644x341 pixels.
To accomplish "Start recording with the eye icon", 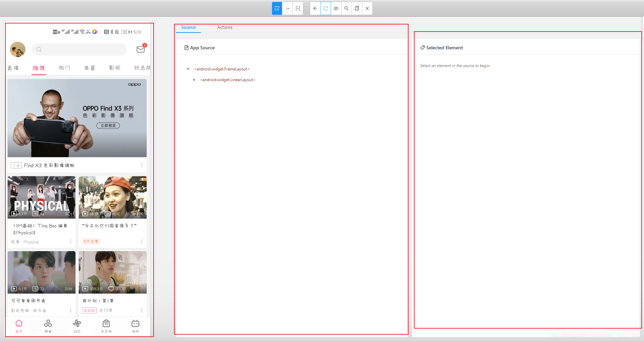I will [336, 8].
